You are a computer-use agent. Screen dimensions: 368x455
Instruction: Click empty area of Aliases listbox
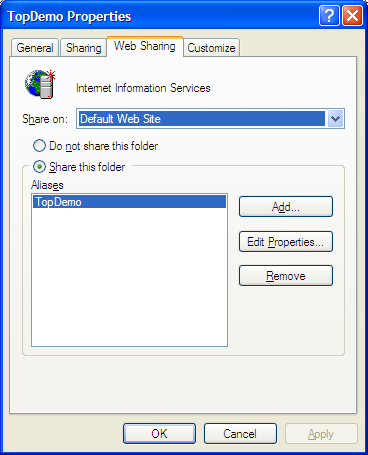point(129,277)
